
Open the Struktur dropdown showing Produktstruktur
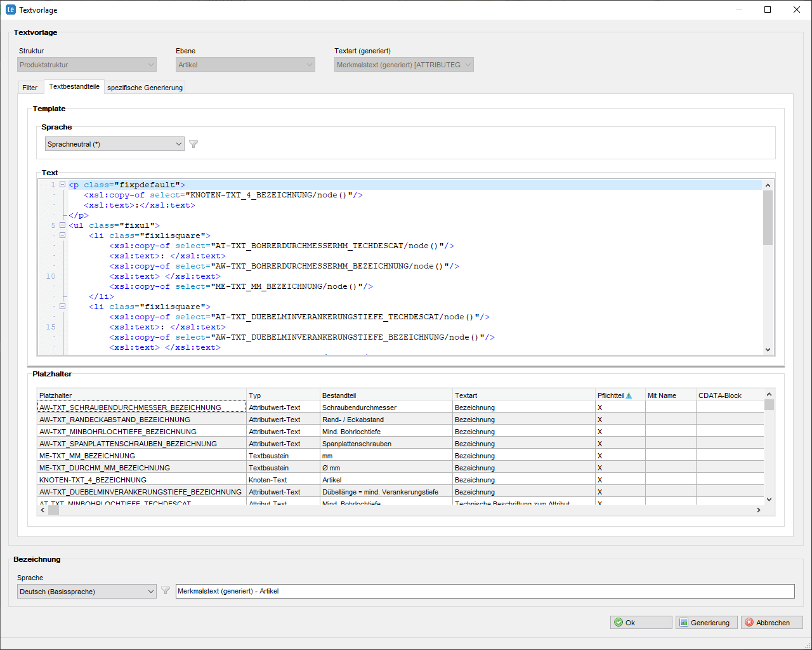point(87,65)
